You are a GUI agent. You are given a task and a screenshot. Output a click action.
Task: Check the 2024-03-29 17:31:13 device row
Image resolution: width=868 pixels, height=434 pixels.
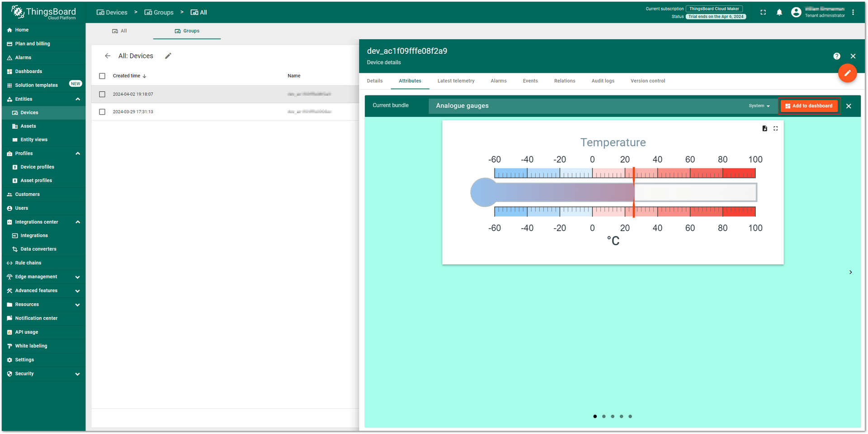[102, 112]
